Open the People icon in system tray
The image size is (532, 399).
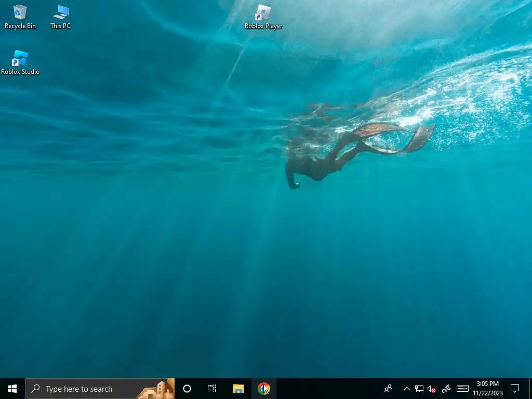(388, 389)
